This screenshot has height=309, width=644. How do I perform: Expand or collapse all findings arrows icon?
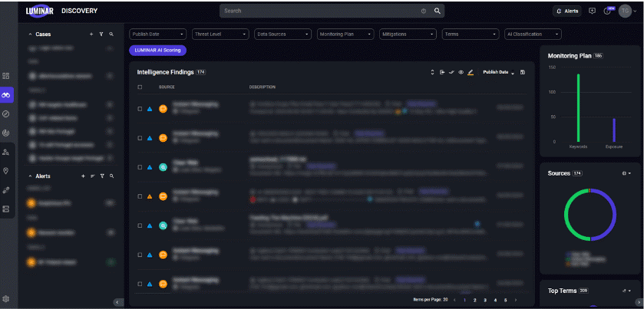point(432,72)
